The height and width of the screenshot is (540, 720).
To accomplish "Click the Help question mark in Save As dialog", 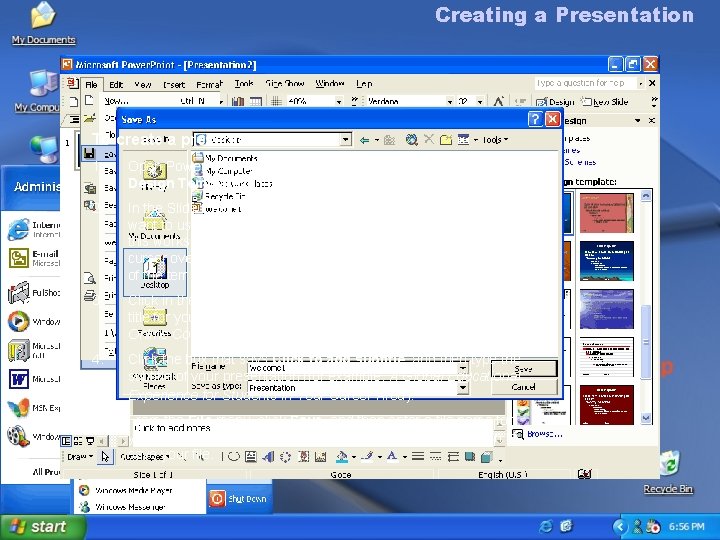I will coord(535,118).
